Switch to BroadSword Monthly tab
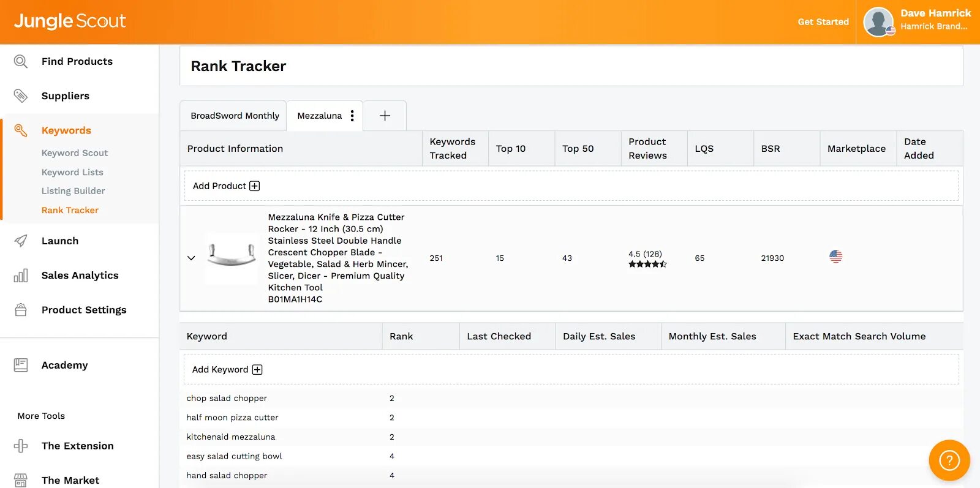 [x=235, y=116]
